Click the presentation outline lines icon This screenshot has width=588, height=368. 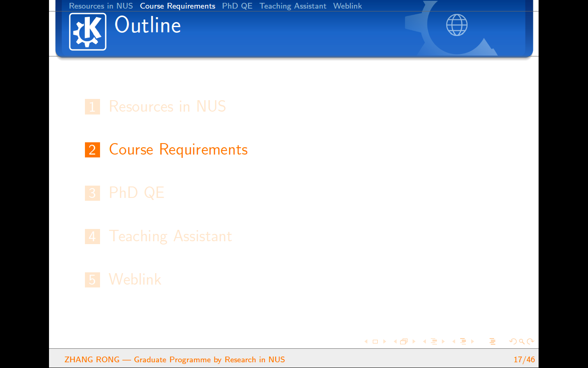pyautogui.click(x=492, y=341)
